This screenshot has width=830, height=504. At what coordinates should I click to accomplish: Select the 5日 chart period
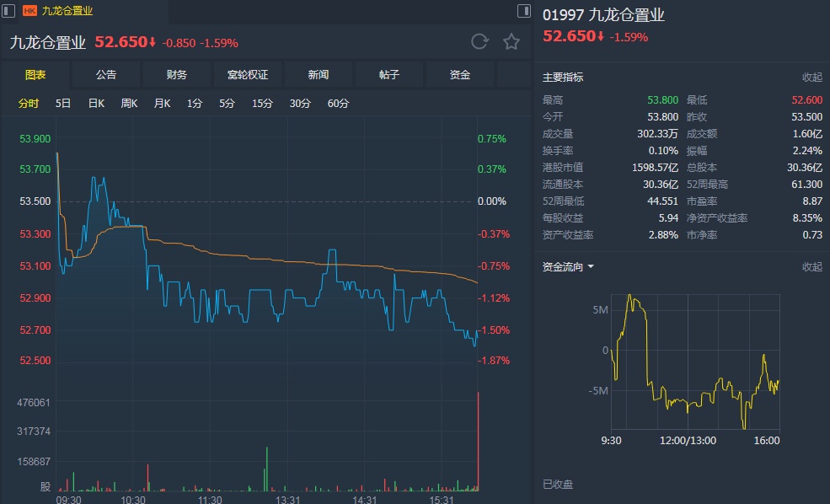(63, 103)
